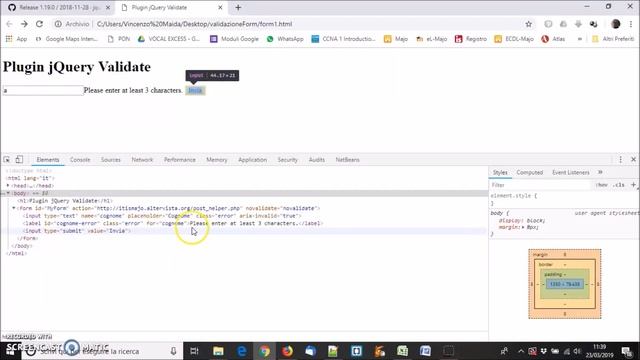Reload the page with the refresh icon
640x360 pixels.
tap(39, 24)
